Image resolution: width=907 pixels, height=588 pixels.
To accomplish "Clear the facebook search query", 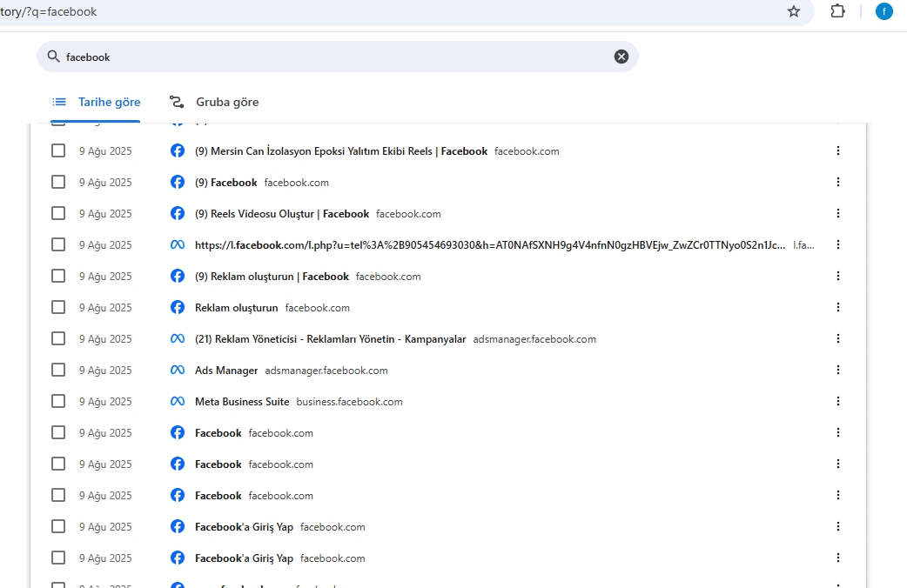I will click(x=621, y=57).
